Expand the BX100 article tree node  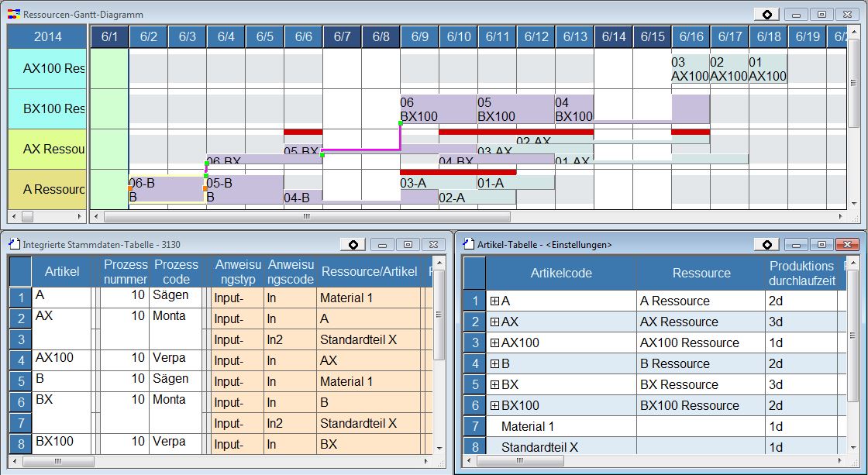[494, 406]
